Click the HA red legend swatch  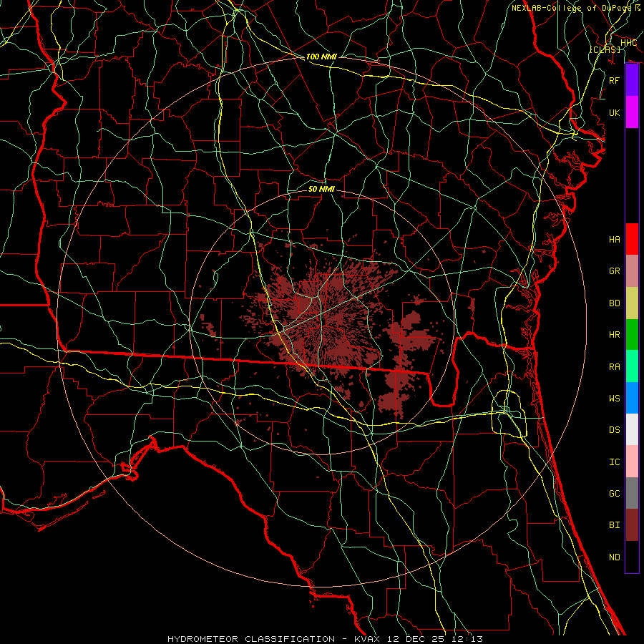point(632,239)
